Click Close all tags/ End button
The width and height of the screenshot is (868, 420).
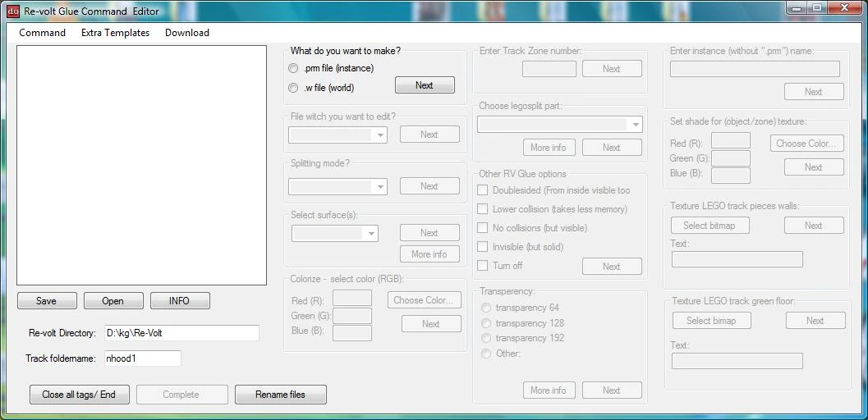(79, 395)
